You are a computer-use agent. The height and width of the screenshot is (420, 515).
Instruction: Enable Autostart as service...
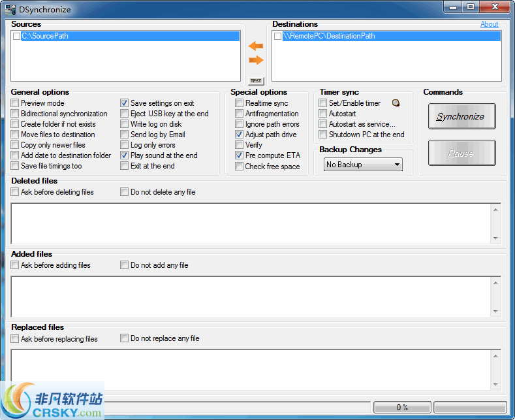point(323,124)
